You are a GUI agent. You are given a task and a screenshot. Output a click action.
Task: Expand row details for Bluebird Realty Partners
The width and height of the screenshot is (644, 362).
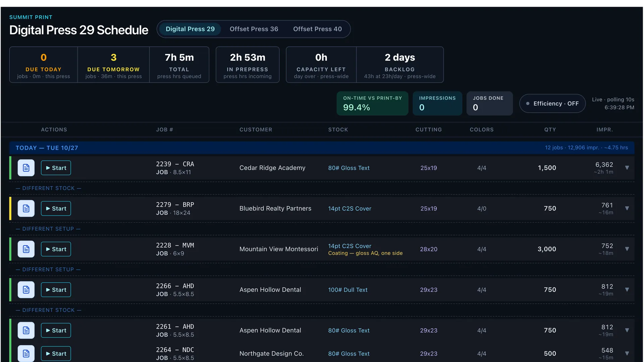(627, 208)
